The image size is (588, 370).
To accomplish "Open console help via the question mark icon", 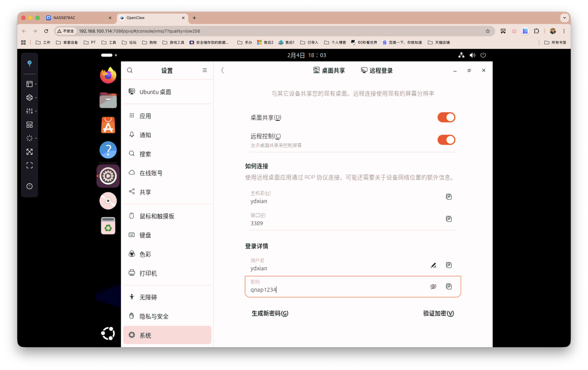I will pyautogui.click(x=30, y=186).
